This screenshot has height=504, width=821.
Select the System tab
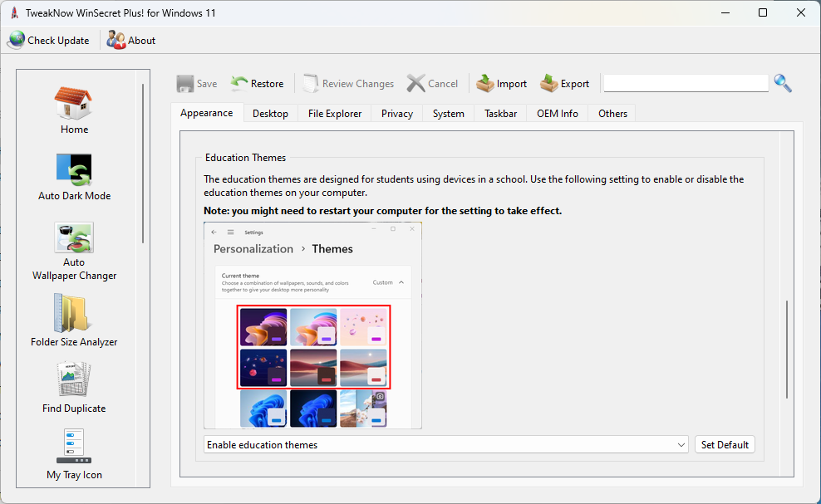[448, 114]
